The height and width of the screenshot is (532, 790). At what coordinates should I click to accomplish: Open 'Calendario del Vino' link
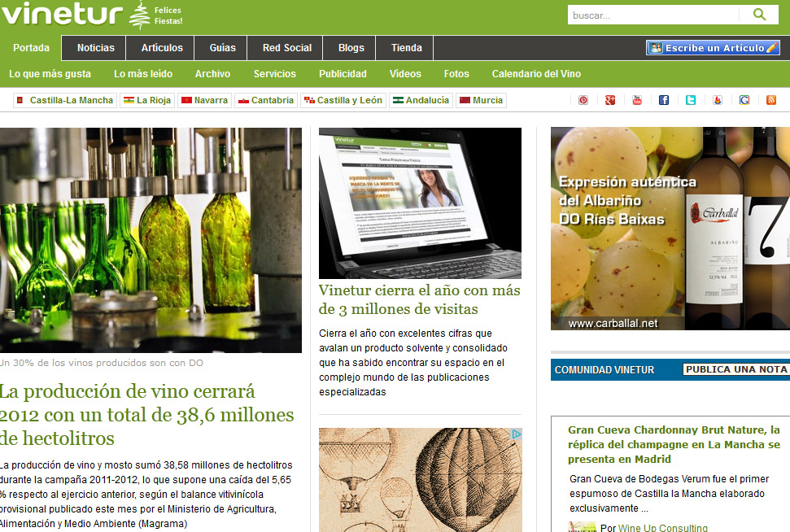[x=536, y=73]
